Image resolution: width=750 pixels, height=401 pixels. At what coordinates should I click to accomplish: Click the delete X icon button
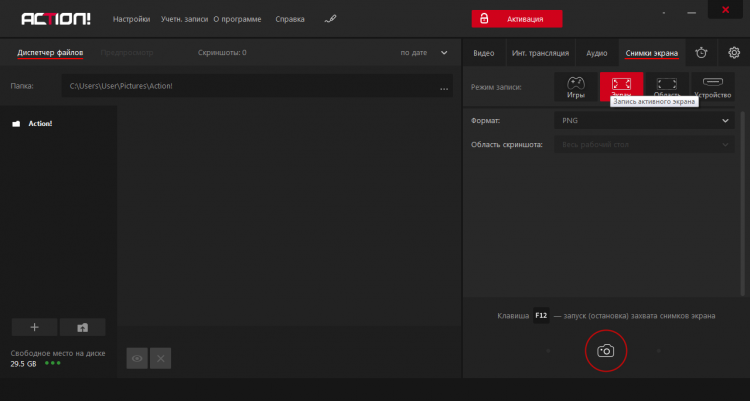tap(161, 358)
